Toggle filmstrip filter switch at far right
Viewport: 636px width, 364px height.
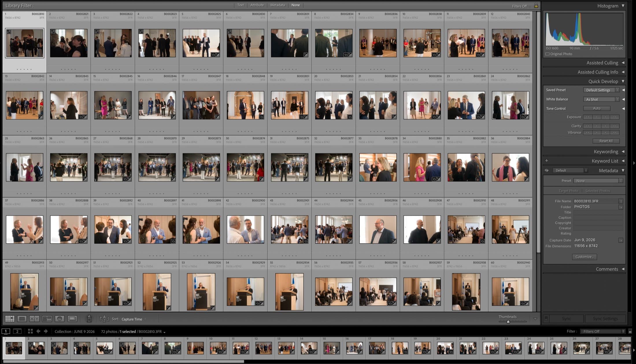coord(630,331)
